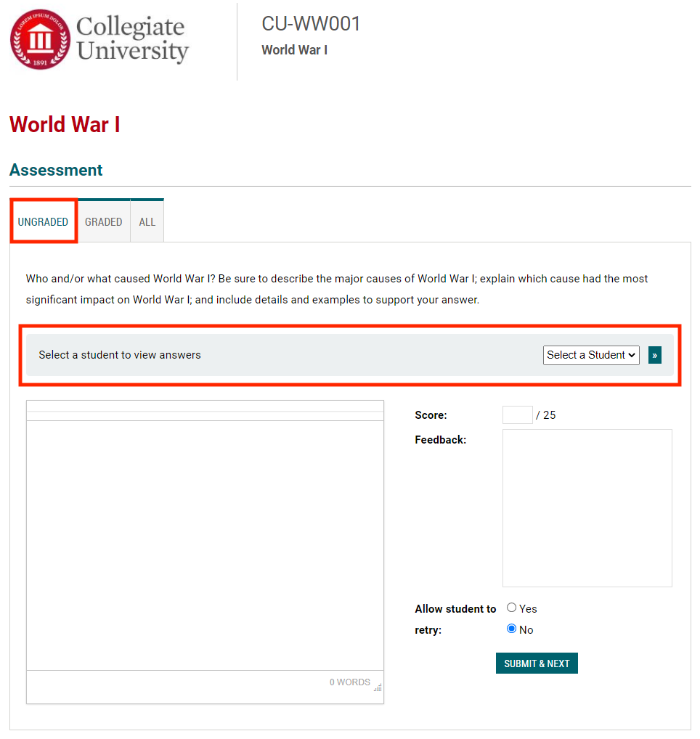Switch to the Graded tab
The width and height of the screenshot is (700, 739).
pyautogui.click(x=104, y=221)
